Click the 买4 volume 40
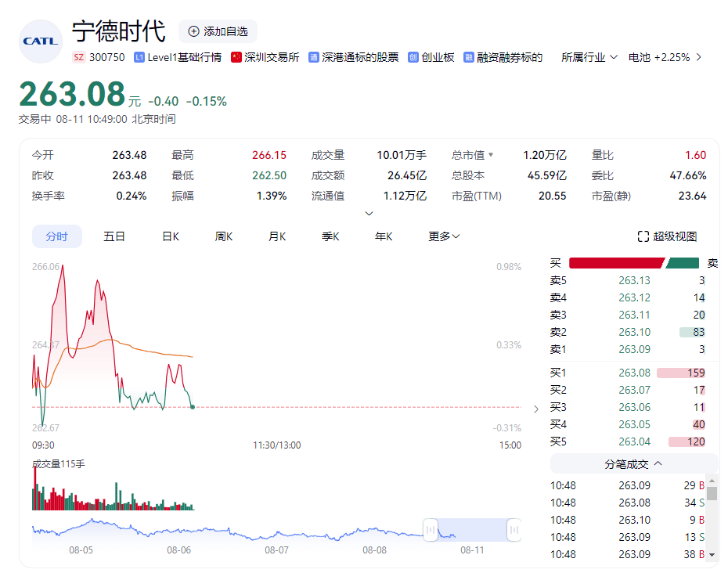Image resolution: width=728 pixels, height=573 pixels. point(699,424)
